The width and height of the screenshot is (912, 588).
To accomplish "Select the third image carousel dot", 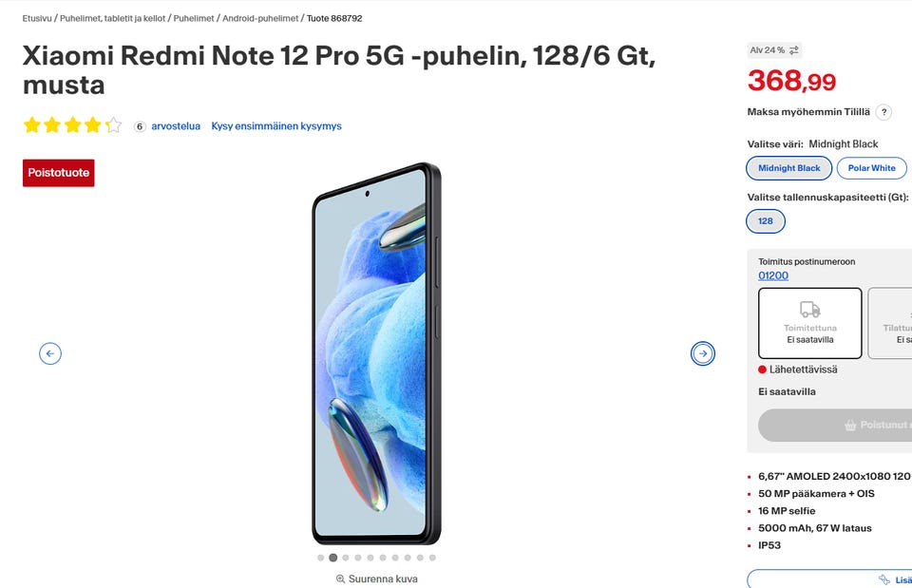I will pos(346,558).
